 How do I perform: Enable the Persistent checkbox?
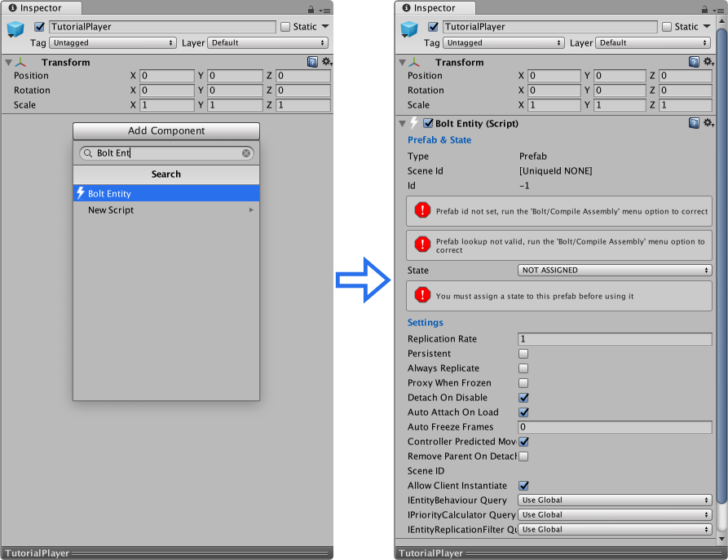click(523, 354)
